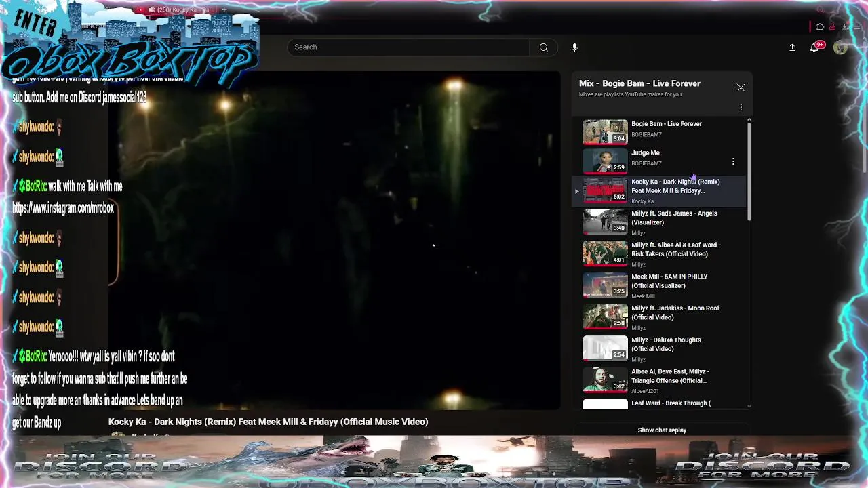
Task: Start voice search with microphone icon
Action: (574, 47)
